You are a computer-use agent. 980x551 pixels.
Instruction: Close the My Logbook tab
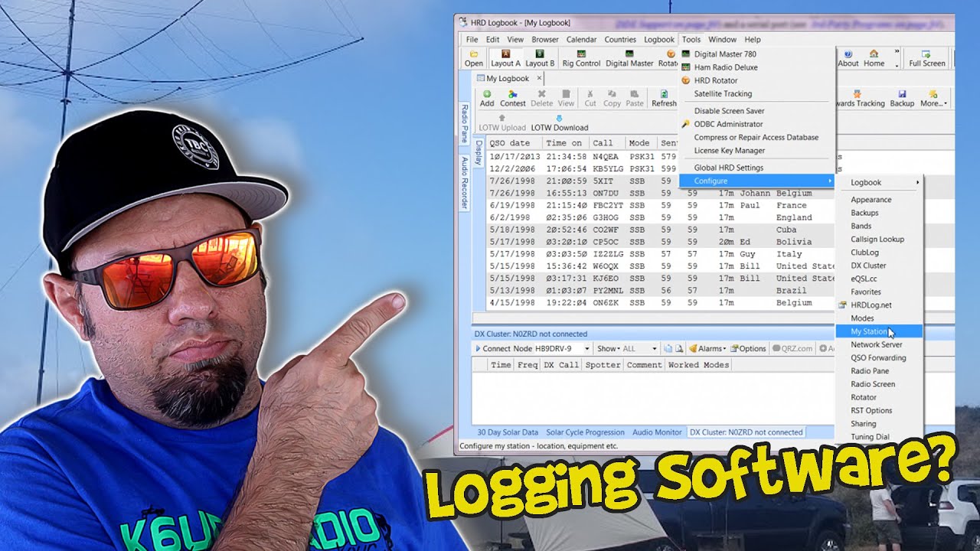(x=538, y=78)
